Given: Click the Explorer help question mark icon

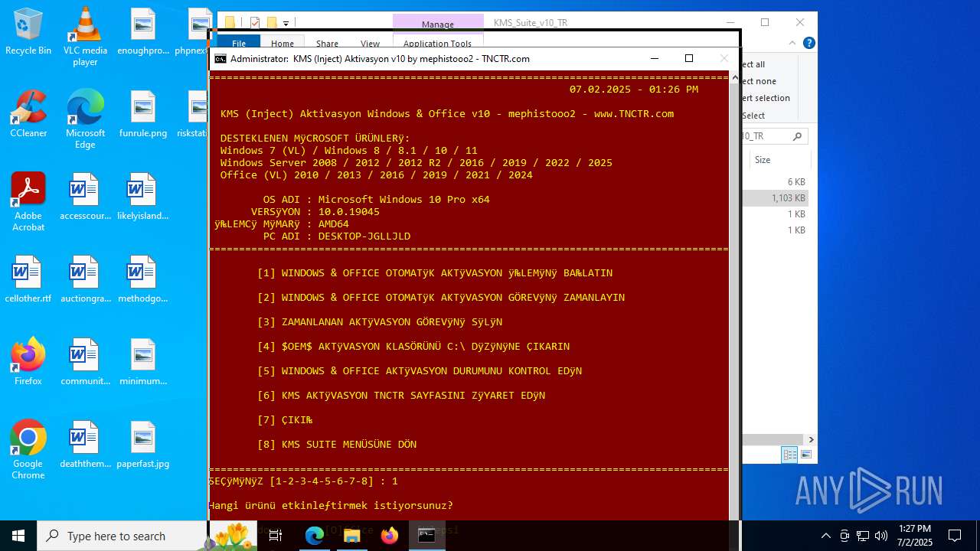Looking at the screenshot, I should coord(808,44).
